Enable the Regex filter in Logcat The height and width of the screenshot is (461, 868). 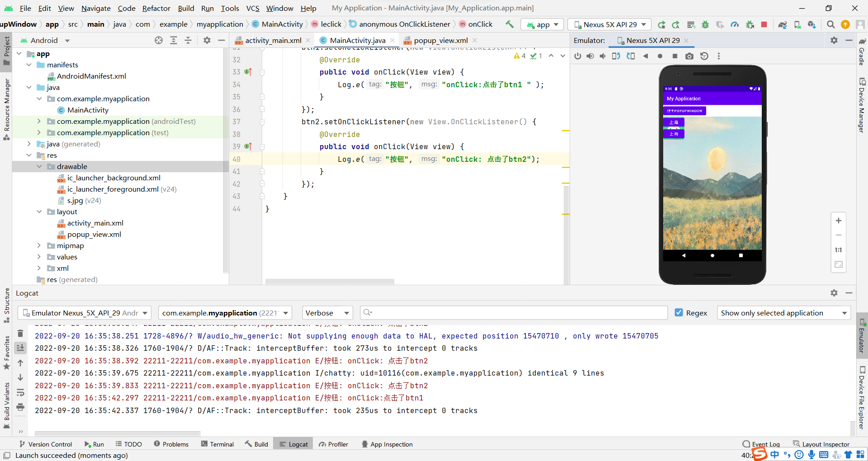pyautogui.click(x=679, y=312)
